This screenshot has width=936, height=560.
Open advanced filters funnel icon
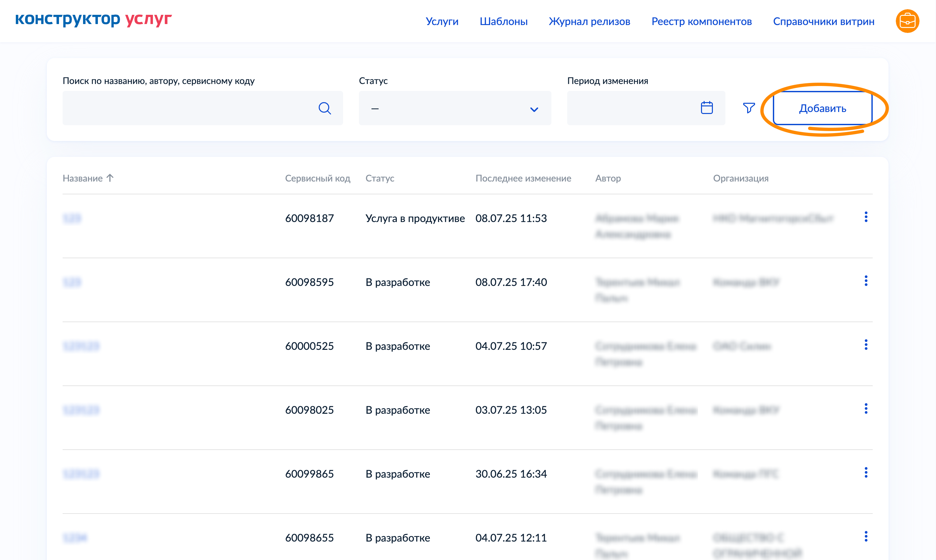pos(749,108)
